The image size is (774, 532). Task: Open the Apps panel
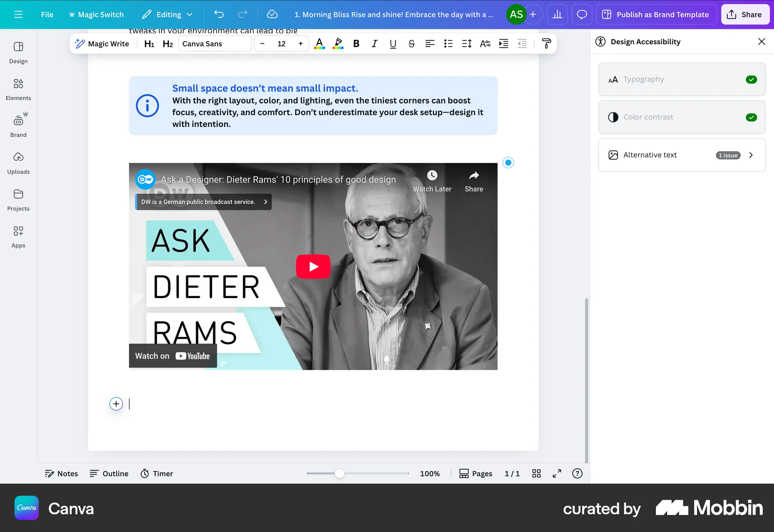pos(18,237)
